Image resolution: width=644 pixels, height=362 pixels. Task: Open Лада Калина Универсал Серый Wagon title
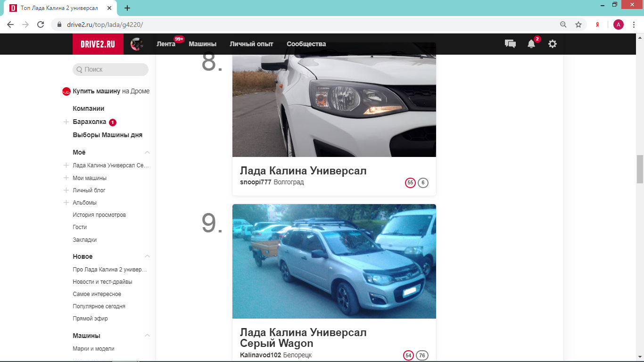(303, 338)
